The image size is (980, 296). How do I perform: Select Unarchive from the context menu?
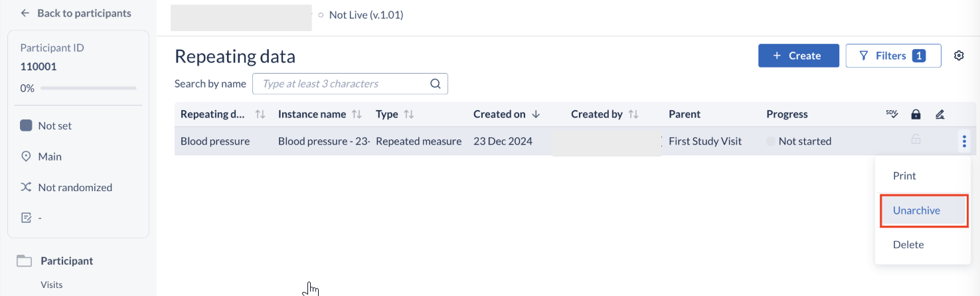(x=916, y=210)
